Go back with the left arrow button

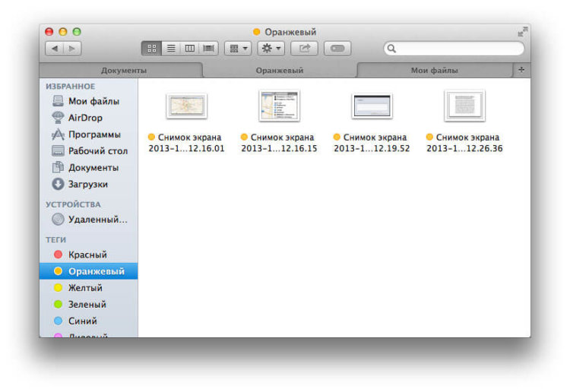click(x=55, y=49)
